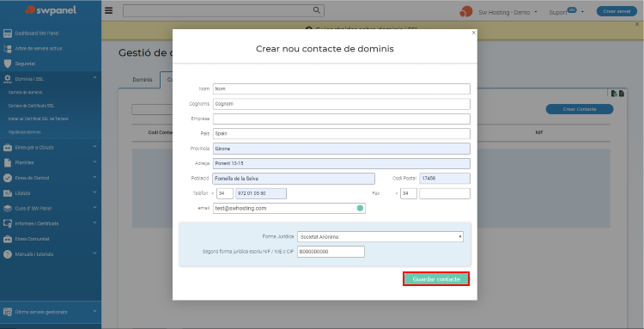644x329 pixels.
Task: Click the Crear servei button
Action: coord(617,11)
